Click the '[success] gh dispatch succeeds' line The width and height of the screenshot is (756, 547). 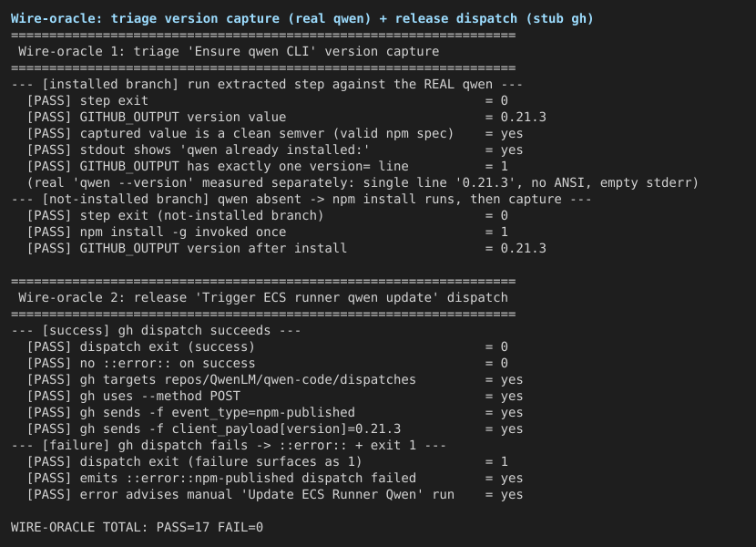(156, 331)
